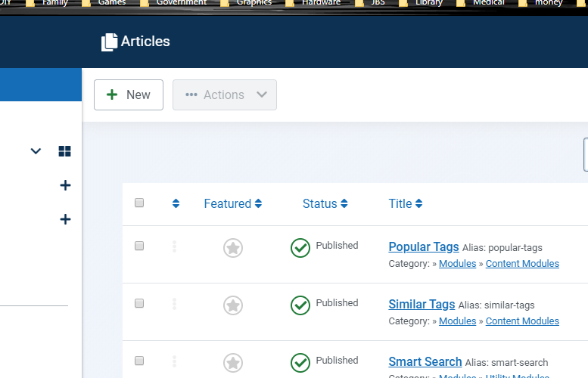The image size is (588, 378).
Task: Select the Smart Search row checkbox
Action: pyautogui.click(x=139, y=361)
